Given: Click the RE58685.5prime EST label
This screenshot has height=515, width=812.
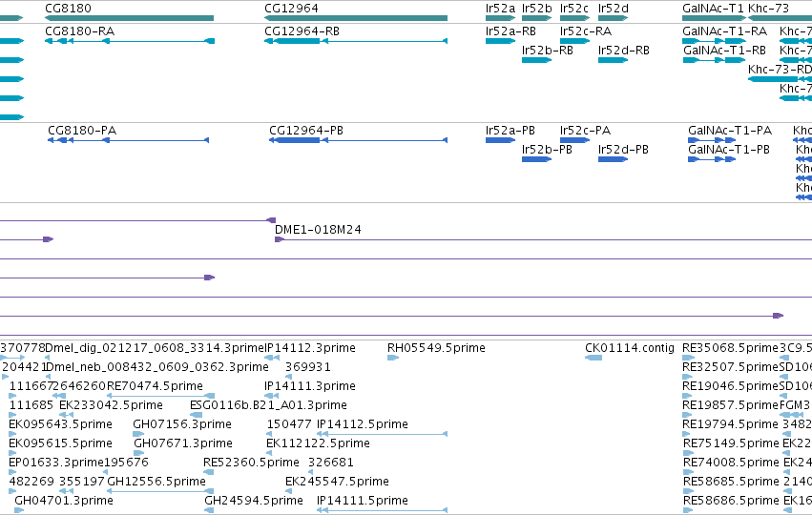Looking at the screenshot, I should pos(731,482).
